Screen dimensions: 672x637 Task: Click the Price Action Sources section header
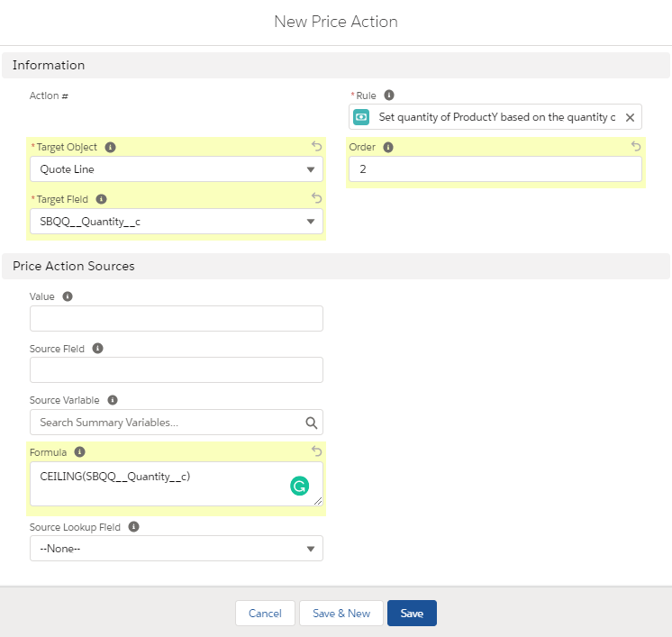336,266
